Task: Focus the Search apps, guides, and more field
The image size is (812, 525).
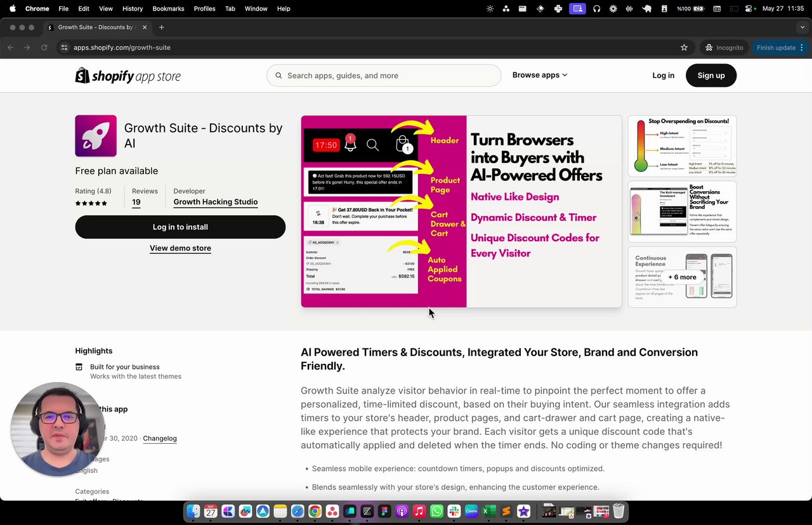Action: [x=384, y=76]
